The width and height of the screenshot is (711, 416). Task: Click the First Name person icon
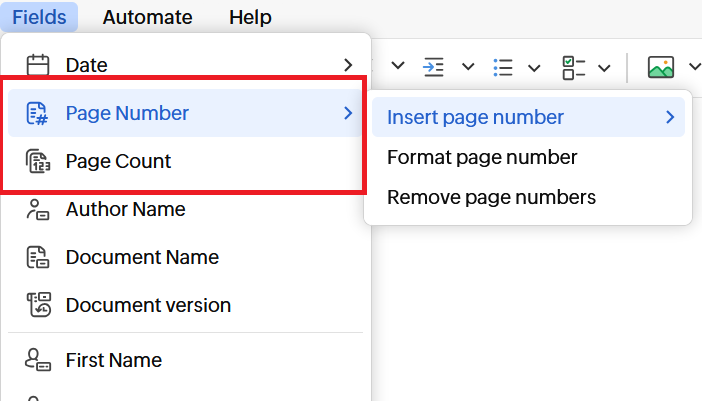click(x=37, y=360)
